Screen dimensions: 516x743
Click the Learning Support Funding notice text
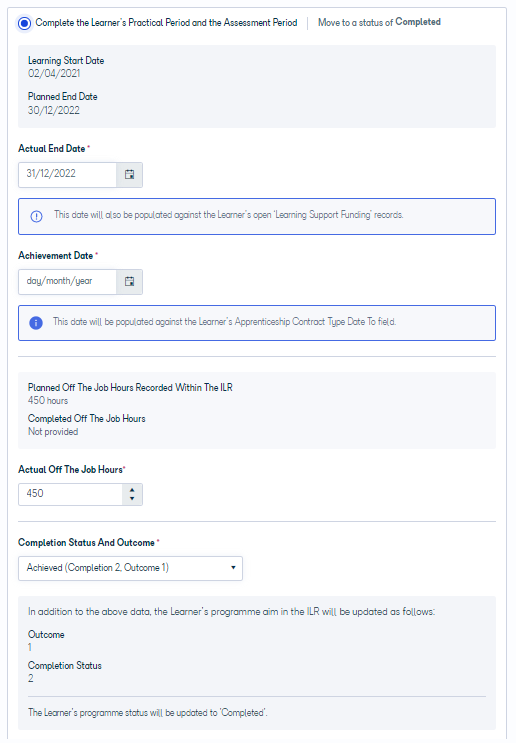[x=228, y=215]
